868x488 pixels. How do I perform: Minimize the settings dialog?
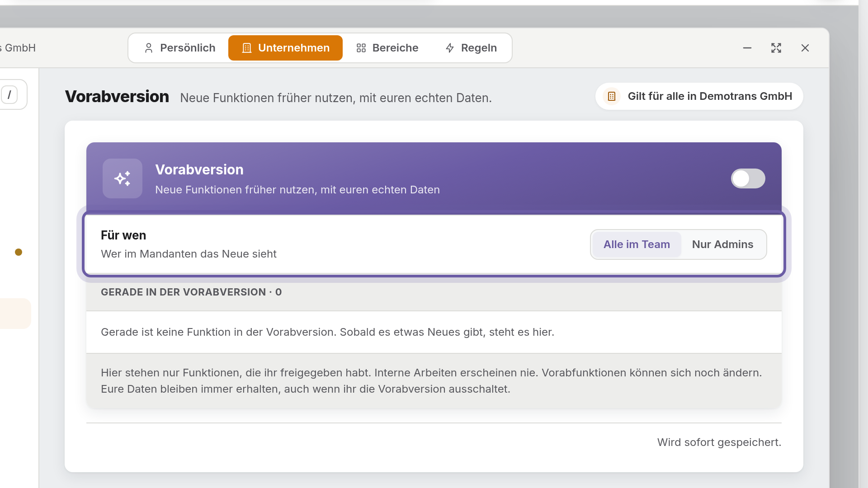747,48
